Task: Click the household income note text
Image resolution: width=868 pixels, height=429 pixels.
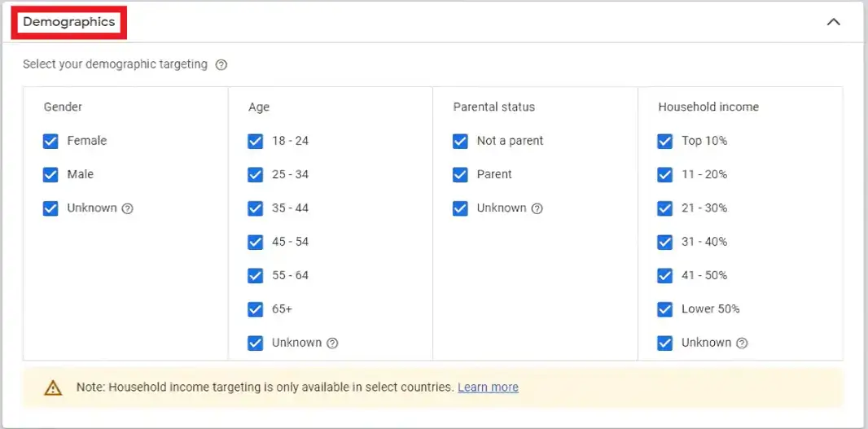Action: click(265, 387)
